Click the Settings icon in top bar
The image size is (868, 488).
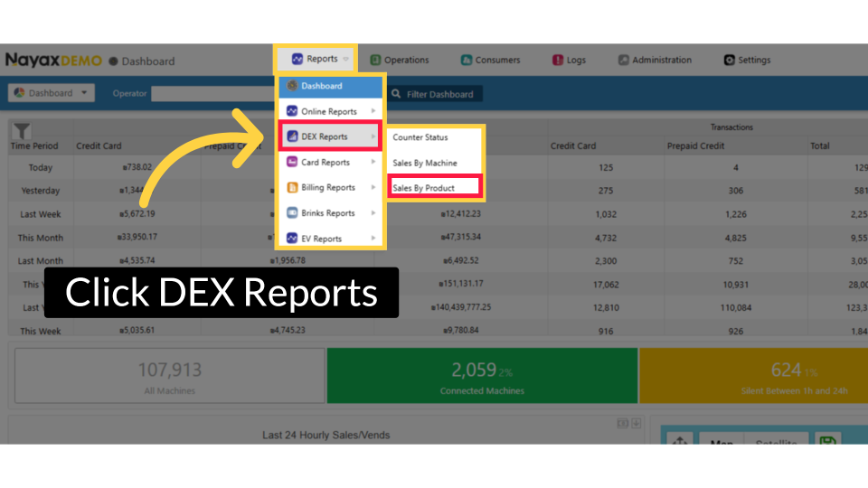tap(729, 61)
